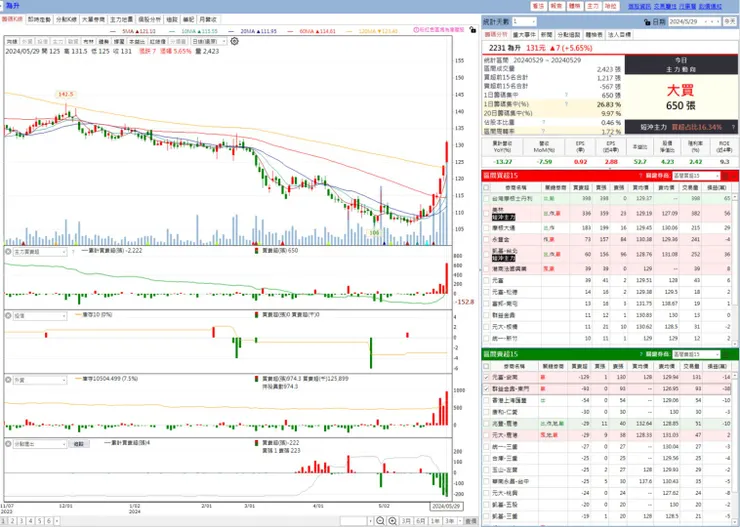This screenshot has width=740, height=527.
Task: Collapse the 分點進出 sub-chart with its circle icon
Action: click(x=8, y=444)
